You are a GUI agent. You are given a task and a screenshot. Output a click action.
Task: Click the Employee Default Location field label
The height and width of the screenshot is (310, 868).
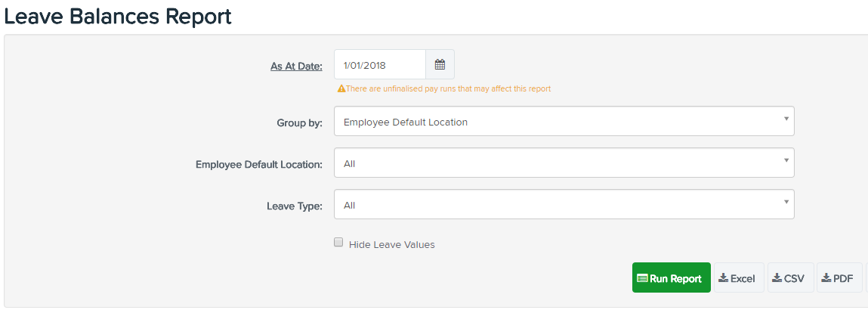coord(259,165)
